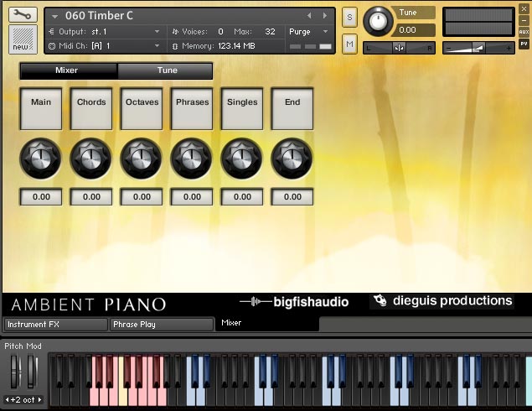This screenshot has width=532, height=411.
Task: Click the 'new' instrument icon thumbnail
Action: [23, 39]
